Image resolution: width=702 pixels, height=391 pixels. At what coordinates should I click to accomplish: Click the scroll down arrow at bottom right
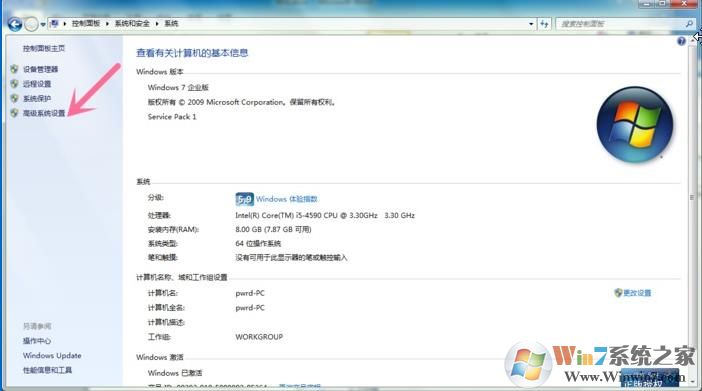coord(692,381)
